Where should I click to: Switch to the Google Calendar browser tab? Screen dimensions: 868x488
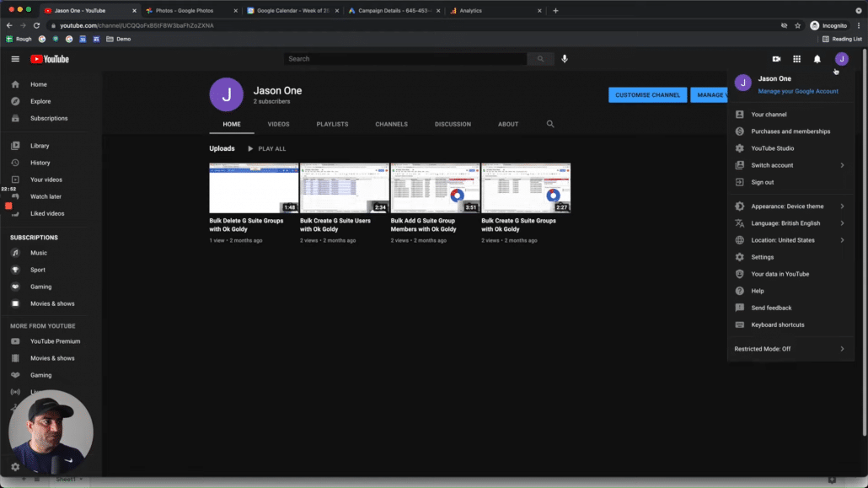pos(292,10)
